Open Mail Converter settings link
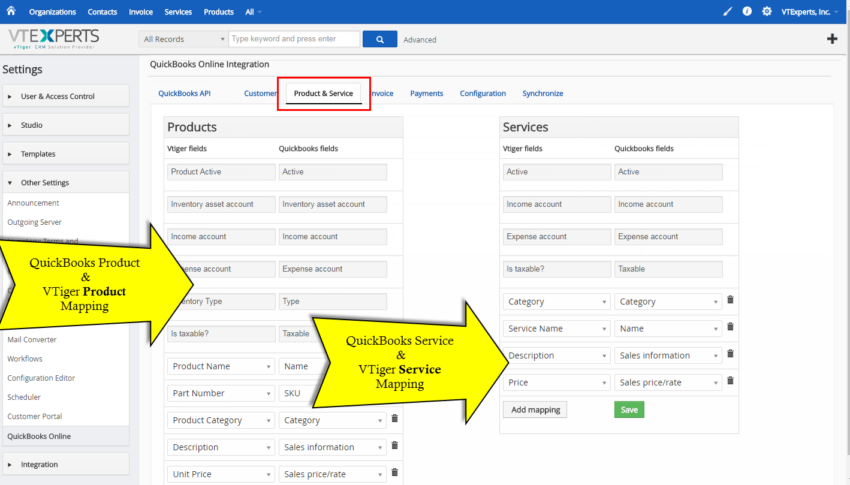Viewport: 850px width, 485px height. point(31,340)
